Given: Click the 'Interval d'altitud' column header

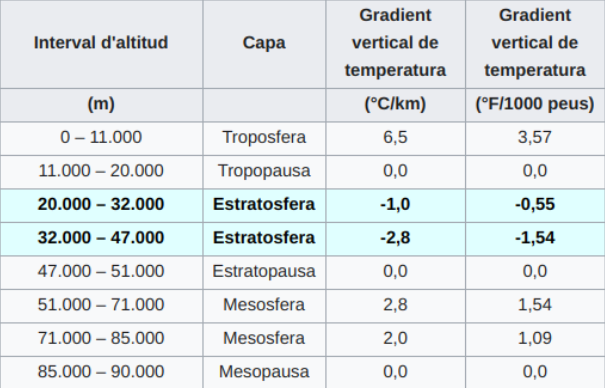Looking at the screenshot, I should point(101,42).
